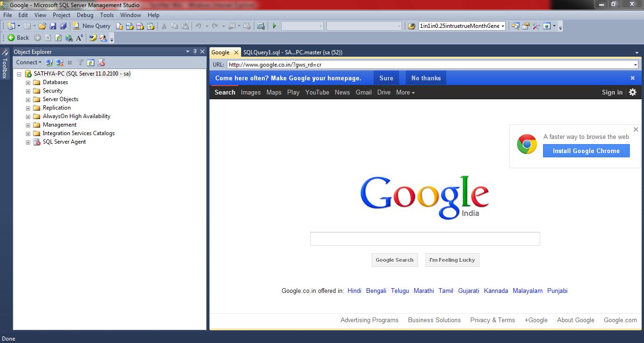Click the Analysis Services DMX Query icon

pos(140,26)
